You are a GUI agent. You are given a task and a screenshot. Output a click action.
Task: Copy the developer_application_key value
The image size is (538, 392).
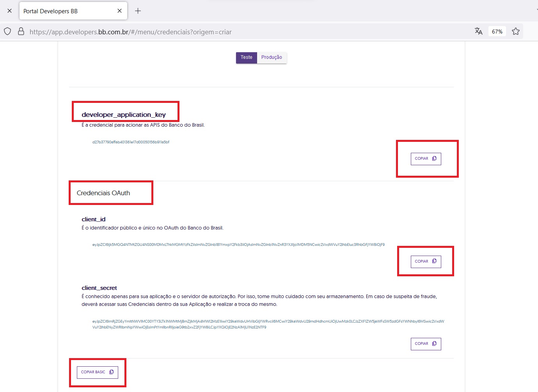[426, 159]
